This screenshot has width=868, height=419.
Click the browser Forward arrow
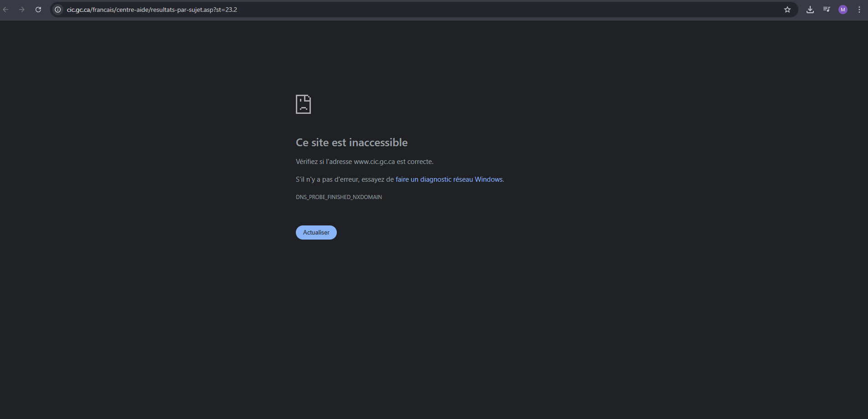22,10
